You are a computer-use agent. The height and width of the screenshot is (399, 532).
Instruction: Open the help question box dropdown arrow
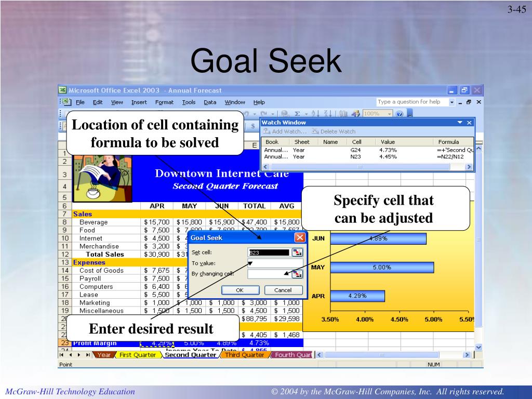(451, 102)
